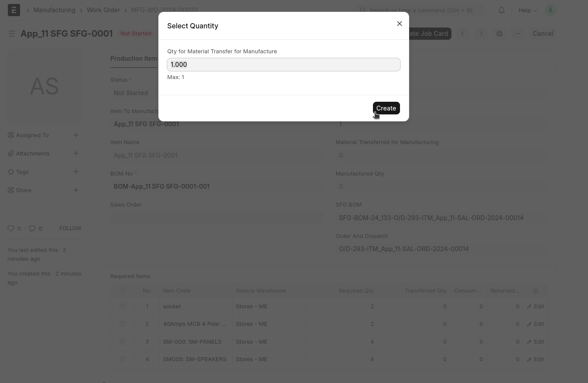Open the notifications bell
The width and height of the screenshot is (588, 383).
pos(502,10)
